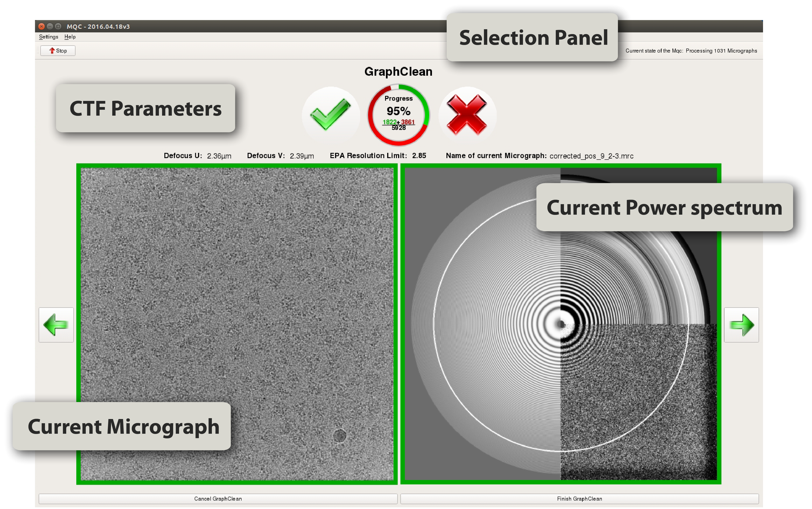Minimize the MQC window
This screenshot has height=509, width=812.
pyautogui.click(x=50, y=26)
